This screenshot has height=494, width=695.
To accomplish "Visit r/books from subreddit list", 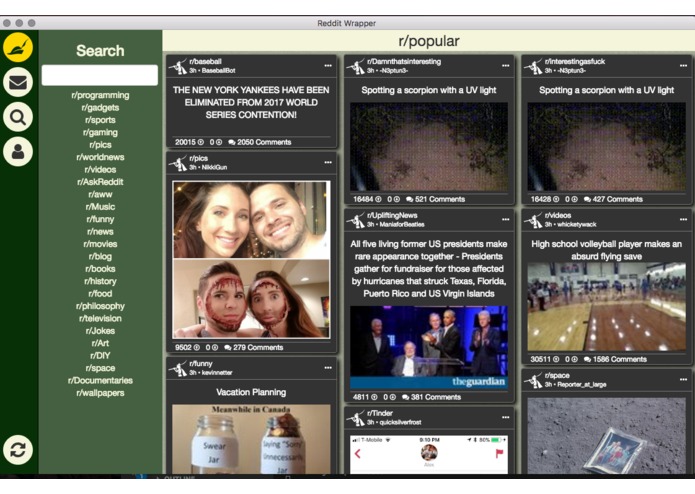I will 100,269.
